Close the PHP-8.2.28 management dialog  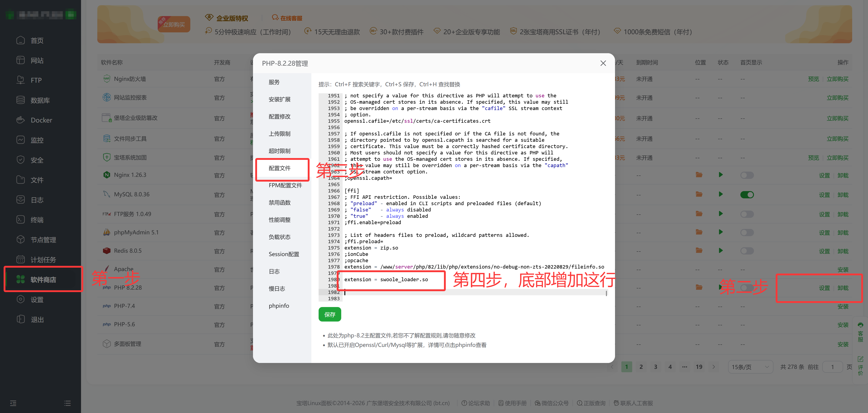coord(603,63)
